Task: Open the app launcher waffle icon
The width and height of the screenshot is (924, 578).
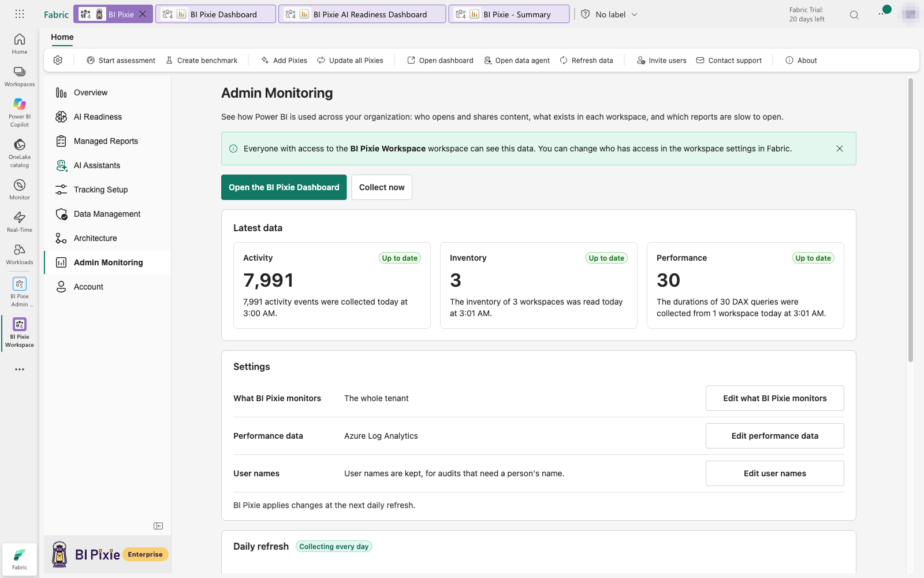Action: [x=20, y=14]
